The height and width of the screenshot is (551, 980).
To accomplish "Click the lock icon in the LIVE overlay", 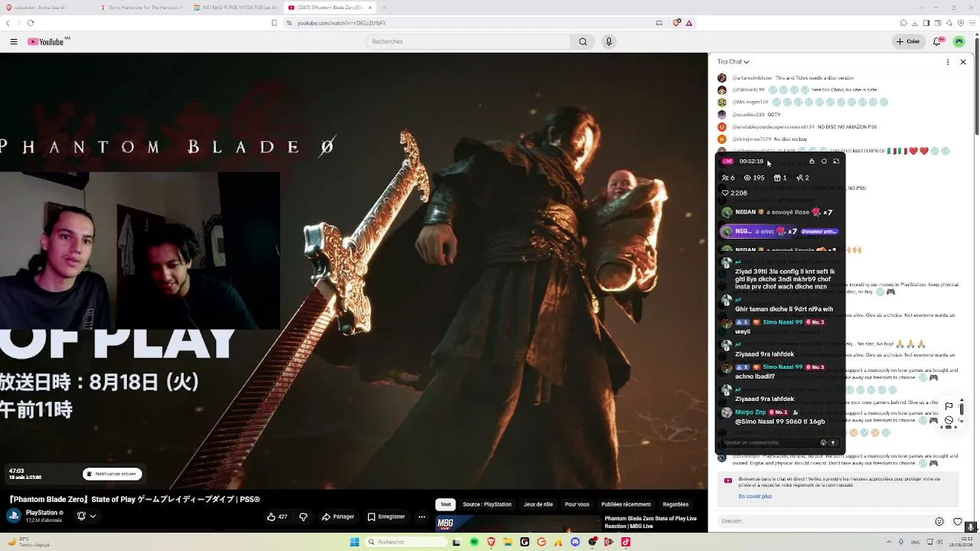I will (812, 161).
